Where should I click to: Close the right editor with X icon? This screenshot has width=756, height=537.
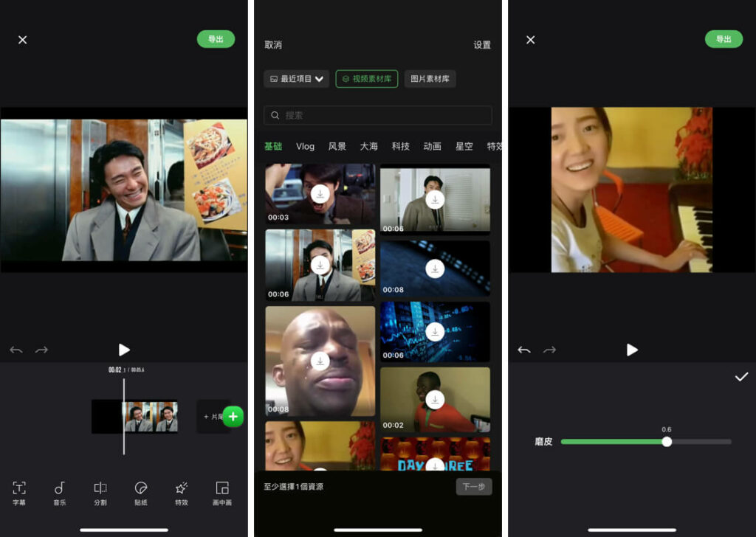click(x=530, y=40)
